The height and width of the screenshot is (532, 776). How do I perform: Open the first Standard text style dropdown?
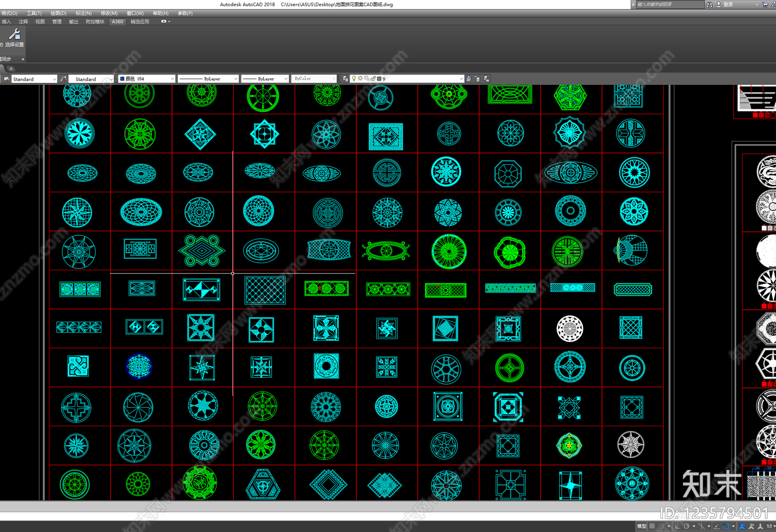[x=34, y=79]
